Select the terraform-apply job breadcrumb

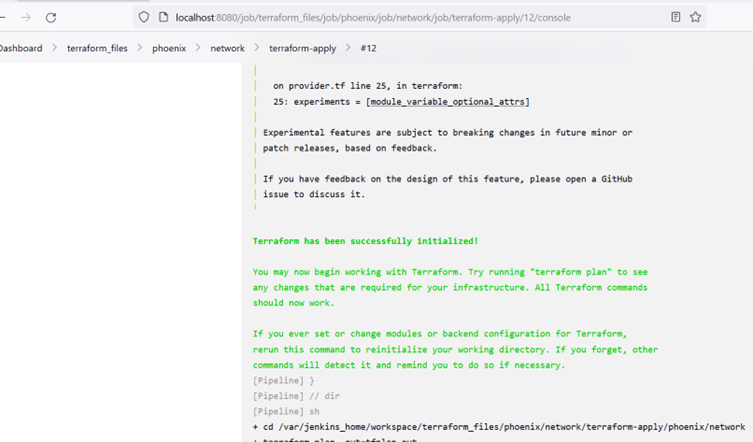[x=302, y=48]
